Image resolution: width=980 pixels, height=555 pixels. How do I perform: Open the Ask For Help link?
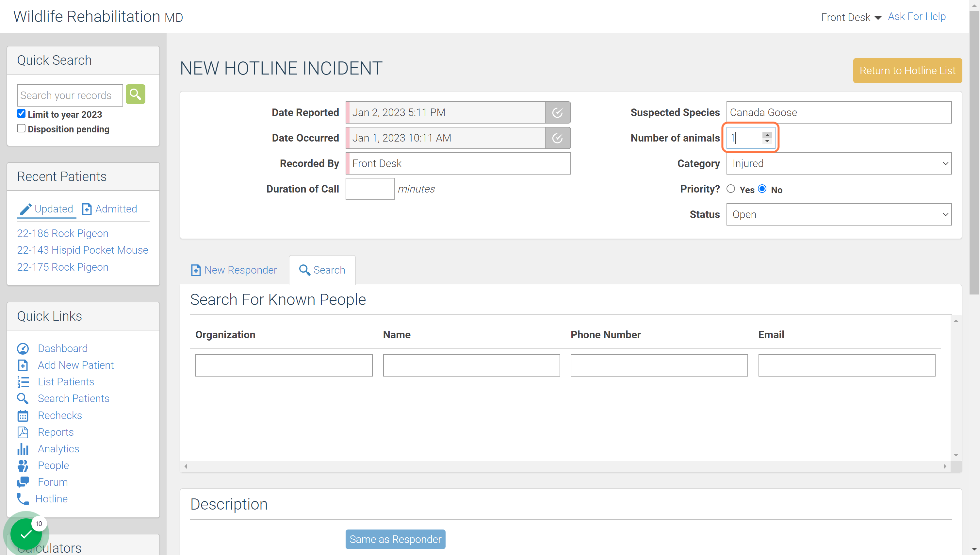point(917,16)
